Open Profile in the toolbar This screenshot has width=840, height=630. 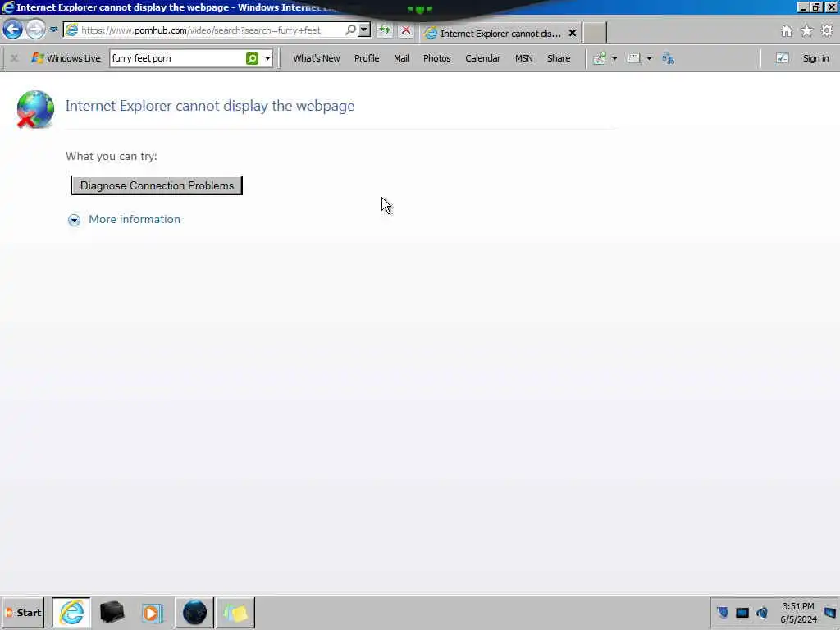tap(367, 58)
